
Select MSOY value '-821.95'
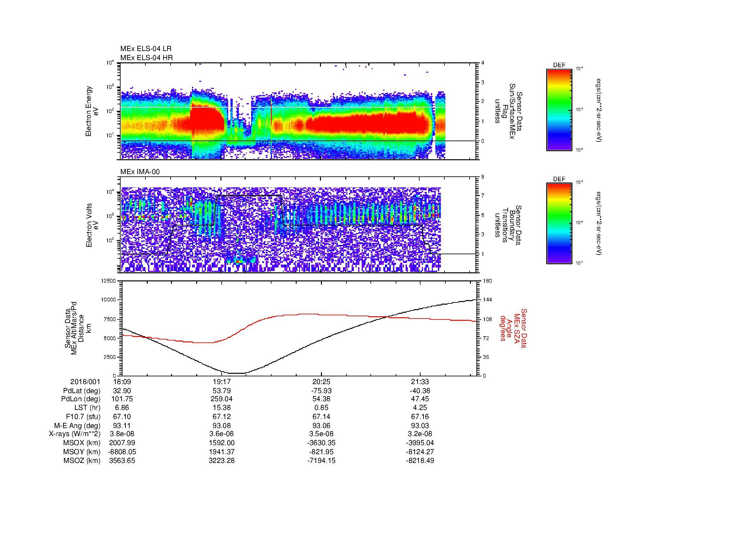pos(321,452)
